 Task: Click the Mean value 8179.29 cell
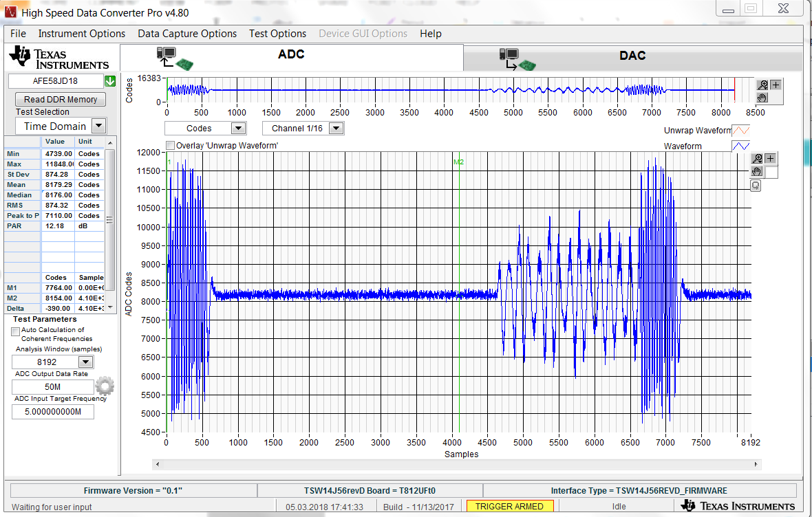pos(58,185)
